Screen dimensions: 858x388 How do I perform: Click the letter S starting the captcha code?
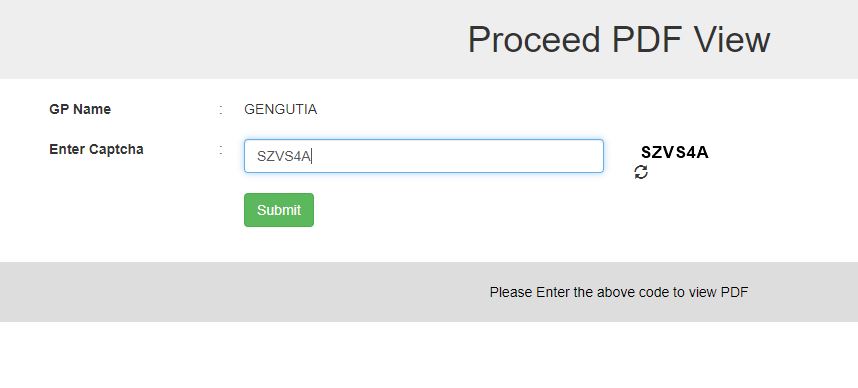tap(646, 152)
